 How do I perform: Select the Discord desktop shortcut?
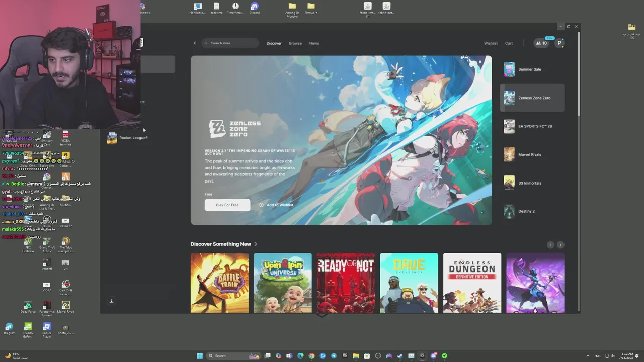[255, 8]
